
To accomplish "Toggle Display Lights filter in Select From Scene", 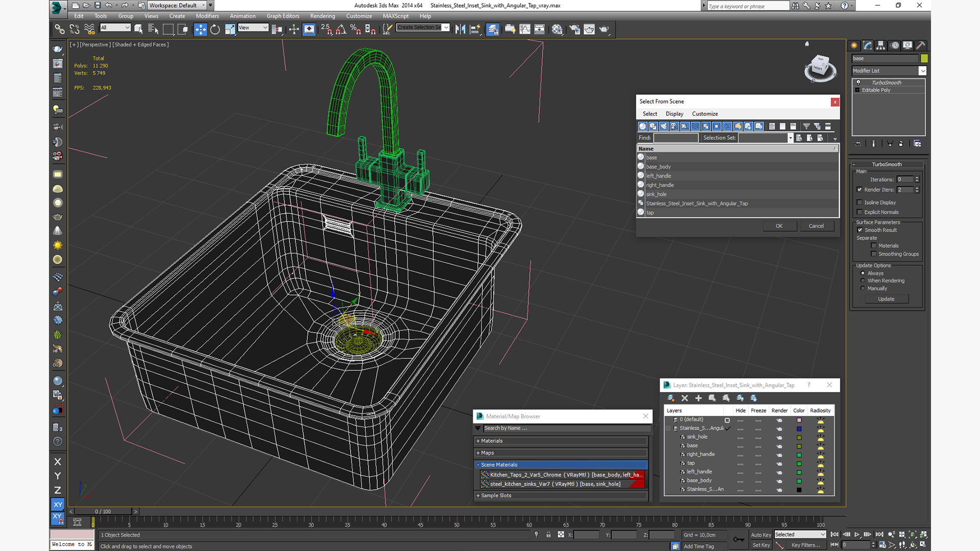I will (x=664, y=126).
